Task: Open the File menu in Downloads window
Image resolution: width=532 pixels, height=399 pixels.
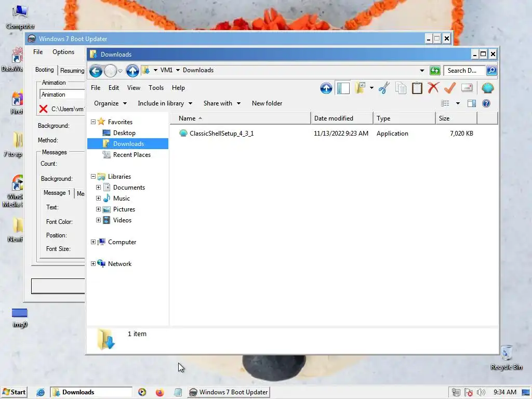Action: pyautogui.click(x=96, y=88)
